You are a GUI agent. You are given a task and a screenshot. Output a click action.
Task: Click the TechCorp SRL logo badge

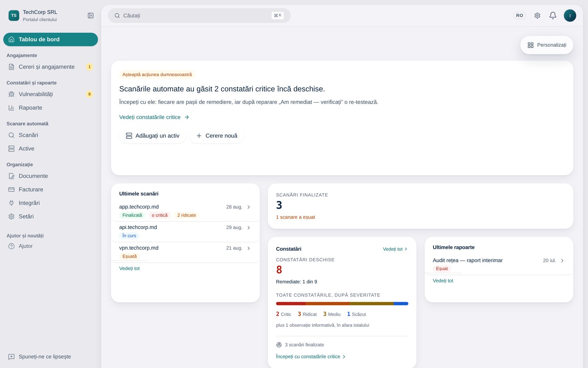coord(14,15)
